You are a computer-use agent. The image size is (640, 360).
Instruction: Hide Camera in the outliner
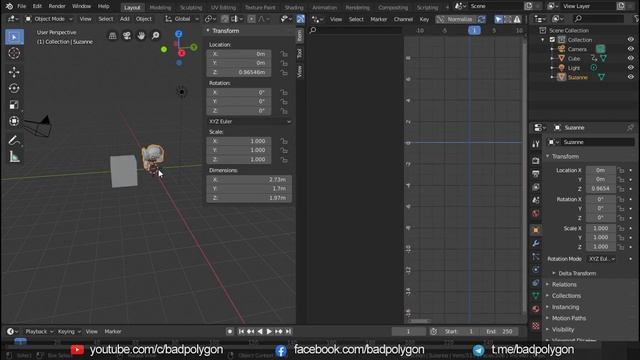631,49
